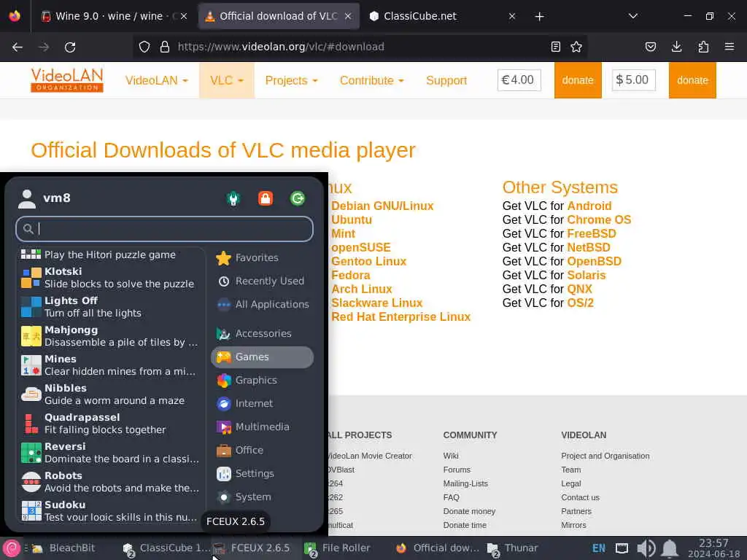Launch Reversi board game
This screenshot has height=560, width=747.
point(111,452)
